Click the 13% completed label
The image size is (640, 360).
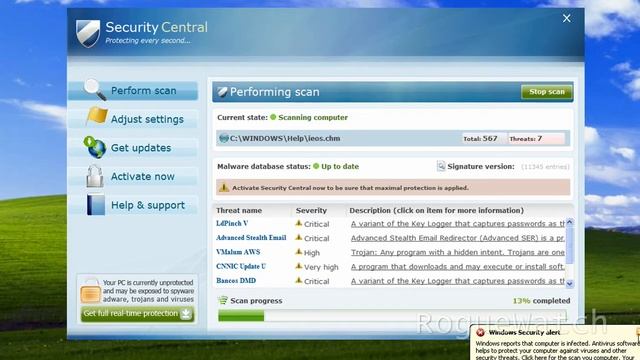[542, 301]
